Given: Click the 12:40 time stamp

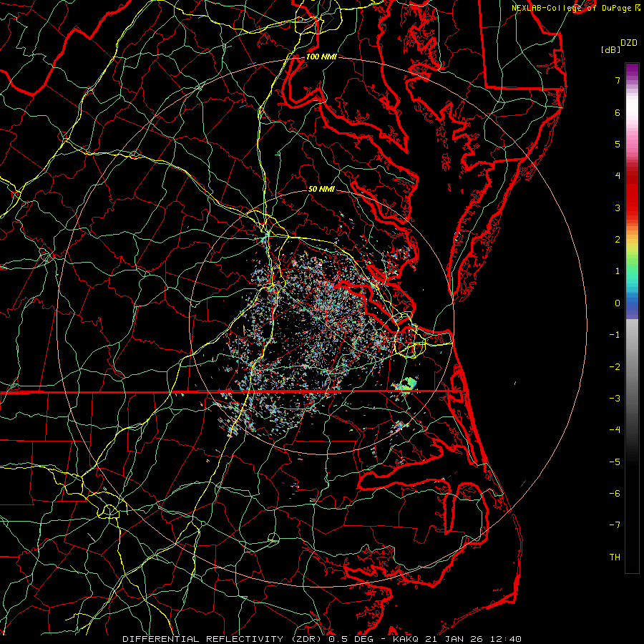Looking at the screenshot, I should tap(506, 639).
